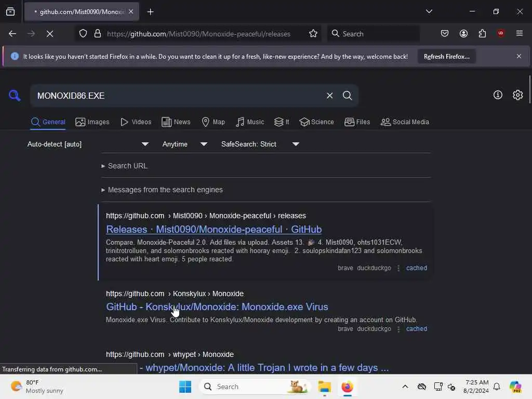Click the Firefox taskbar icon
Image resolution: width=532 pixels, height=399 pixels.
click(x=347, y=387)
